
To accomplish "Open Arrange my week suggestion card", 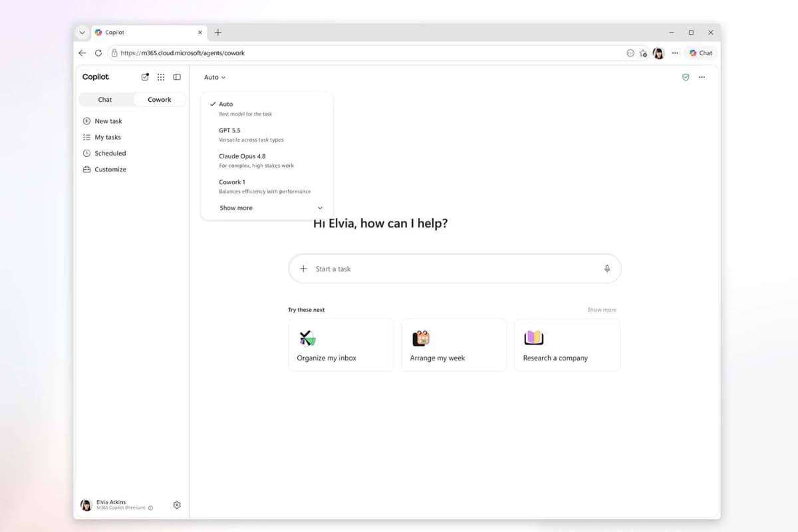I will pyautogui.click(x=454, y=345).
